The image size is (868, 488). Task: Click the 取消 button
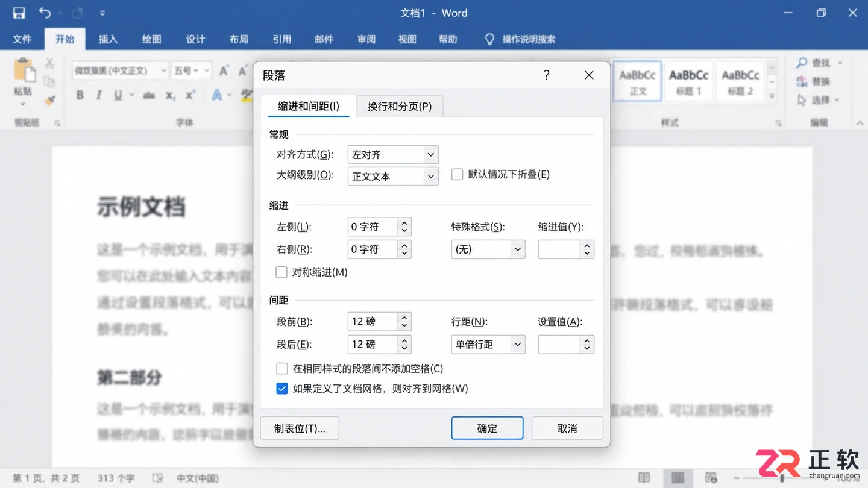567,428
